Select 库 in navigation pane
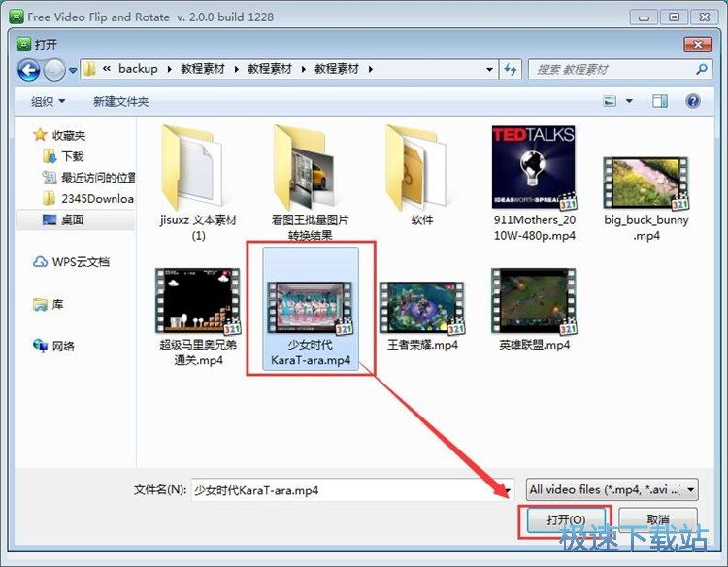 (x=57, y=304)
